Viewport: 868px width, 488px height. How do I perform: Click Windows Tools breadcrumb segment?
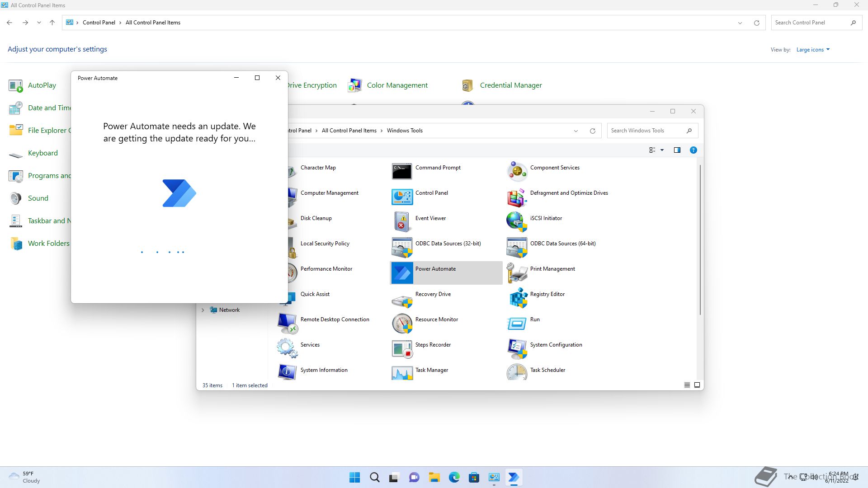[x=405, y=131]
